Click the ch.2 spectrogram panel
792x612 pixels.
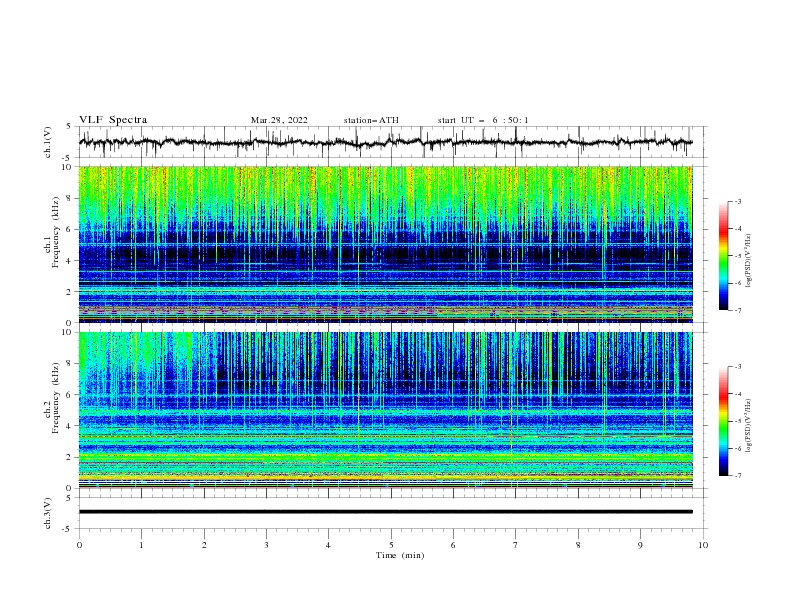(385, 410)
